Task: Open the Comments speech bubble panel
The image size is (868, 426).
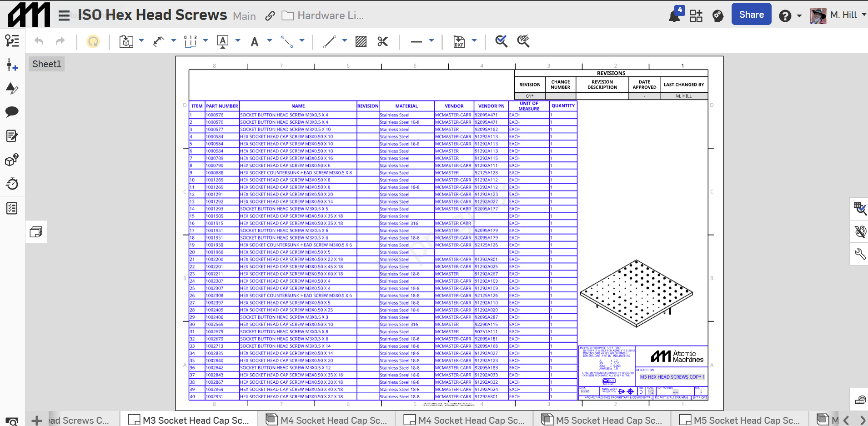Action: pos(12,112)
